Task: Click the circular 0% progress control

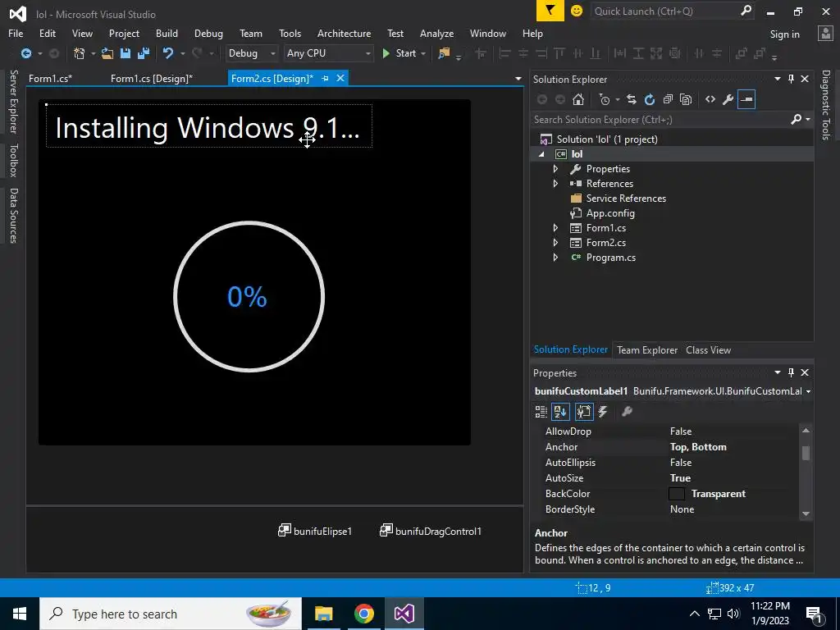Action: 249,296
